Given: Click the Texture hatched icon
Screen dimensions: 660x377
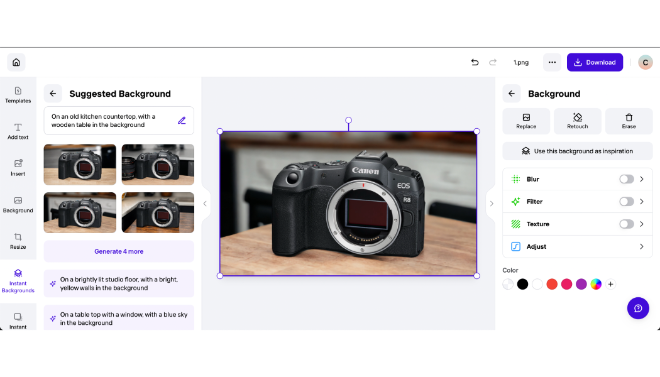Looking at the screenshot, I should point(516,224).
